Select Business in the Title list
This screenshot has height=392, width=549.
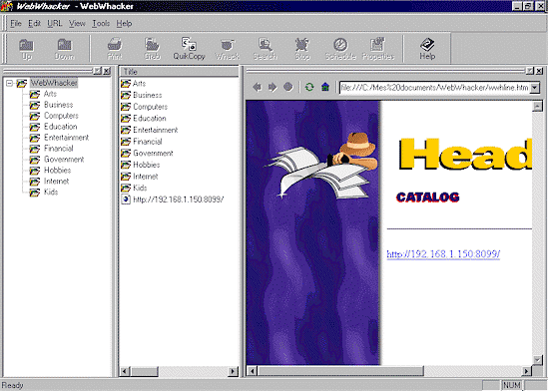[148, 95]
